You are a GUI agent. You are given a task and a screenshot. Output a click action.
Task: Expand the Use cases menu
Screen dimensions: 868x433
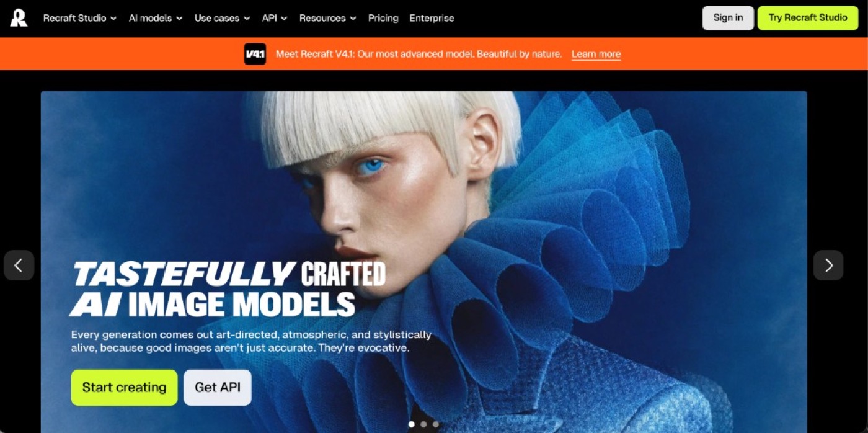(222, 18)
